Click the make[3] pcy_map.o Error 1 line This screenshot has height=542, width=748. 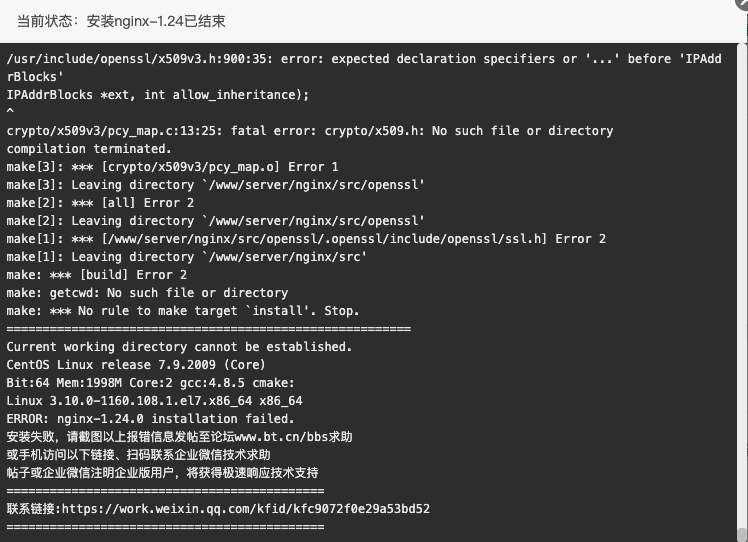[172, 167]
